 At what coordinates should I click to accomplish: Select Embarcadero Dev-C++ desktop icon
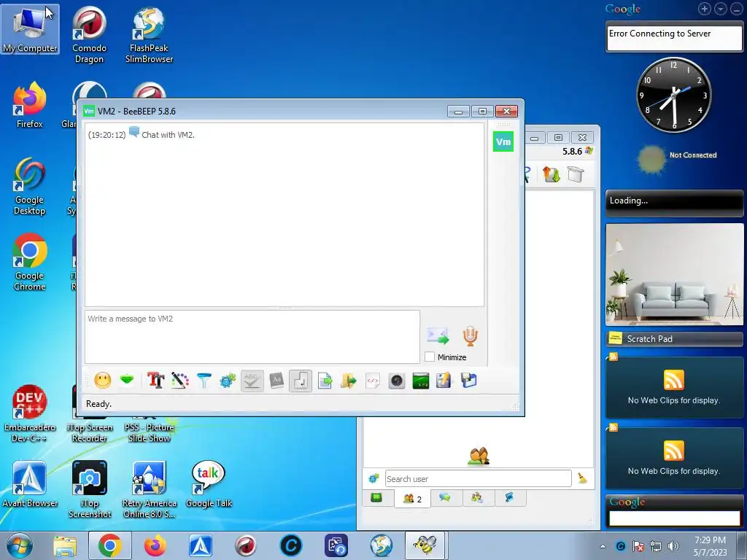(29, 413)
